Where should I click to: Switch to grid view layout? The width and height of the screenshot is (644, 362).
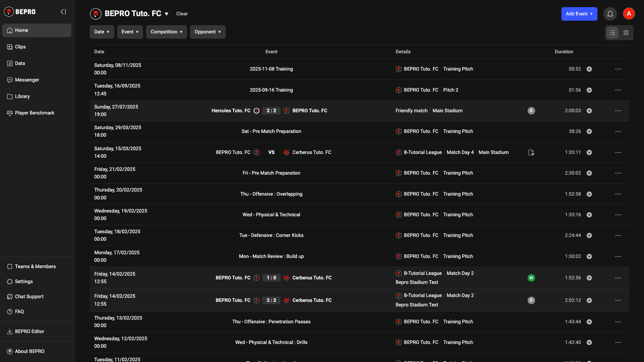pos(626,33)
